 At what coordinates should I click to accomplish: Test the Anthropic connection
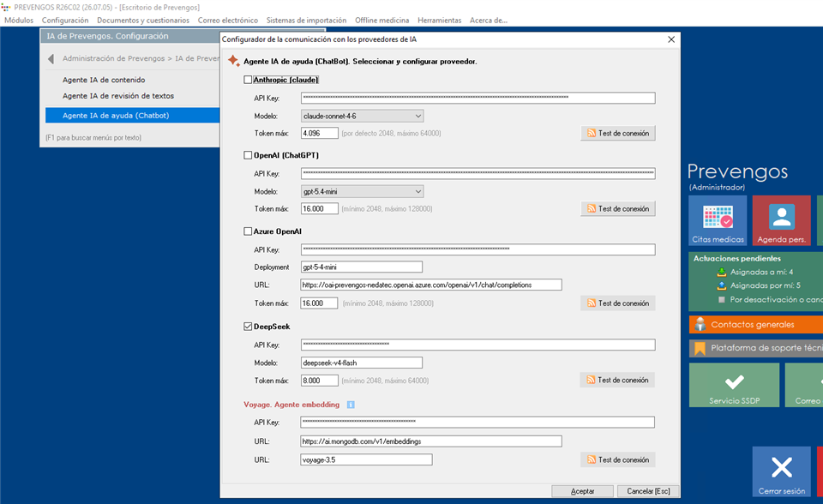tap(618, 134)
